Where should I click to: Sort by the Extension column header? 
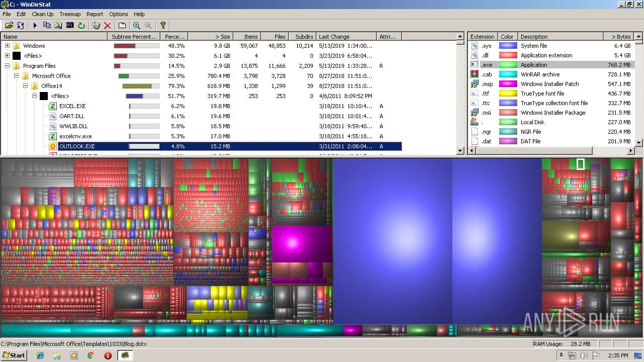point(482,37)
